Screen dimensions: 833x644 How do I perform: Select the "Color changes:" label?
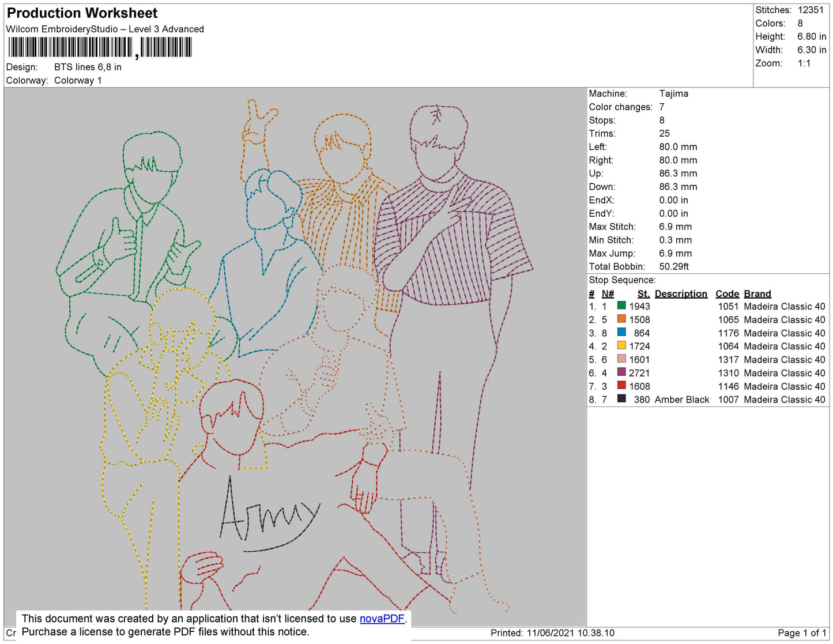[x=620, y=107]
